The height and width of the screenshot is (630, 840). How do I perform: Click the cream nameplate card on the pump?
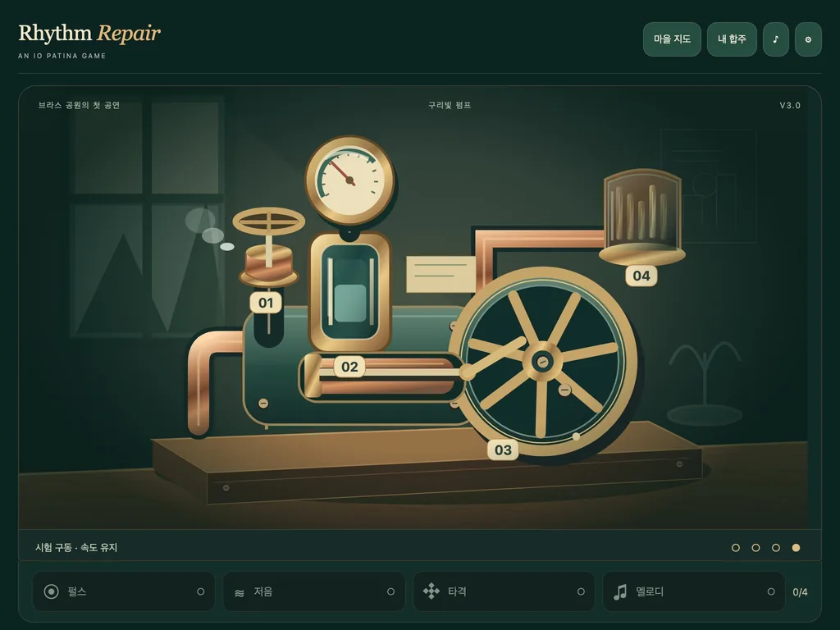(441, 274)
